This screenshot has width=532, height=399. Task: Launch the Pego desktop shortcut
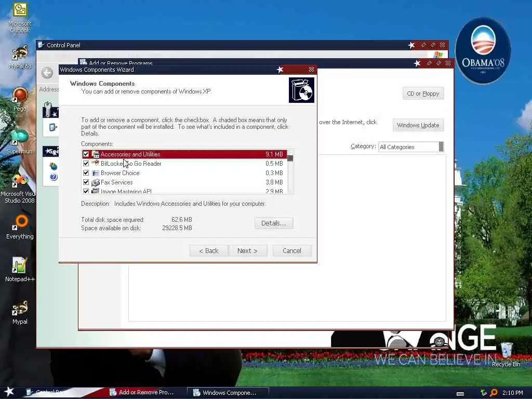[20, 99]
